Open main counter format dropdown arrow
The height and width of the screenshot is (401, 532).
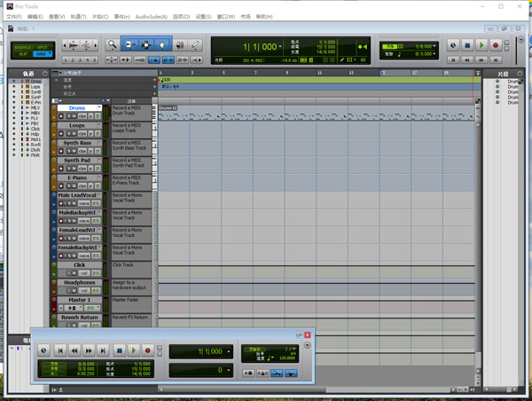280,45
